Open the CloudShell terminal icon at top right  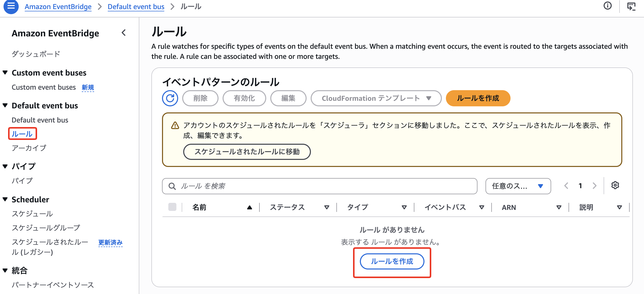click(x=631, y=6)
